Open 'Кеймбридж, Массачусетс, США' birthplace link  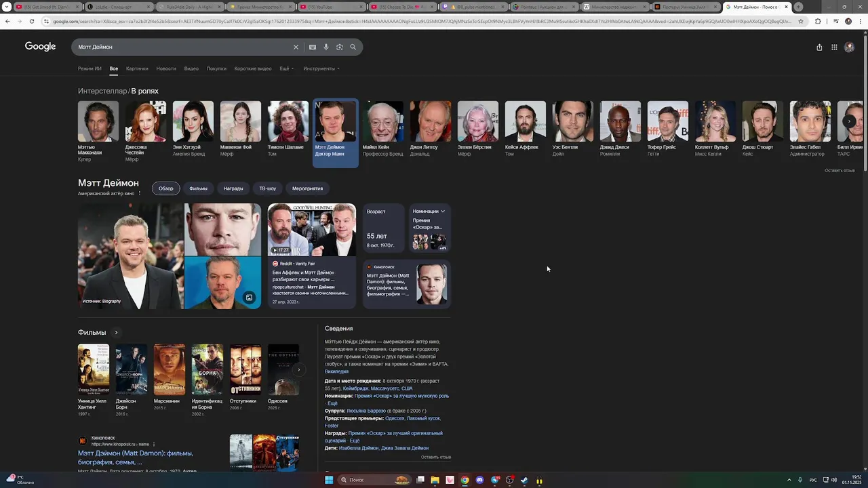click(x=378, y=388)
